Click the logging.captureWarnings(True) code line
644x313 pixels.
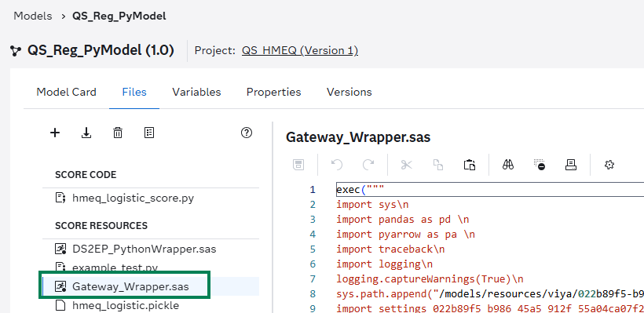430,279
